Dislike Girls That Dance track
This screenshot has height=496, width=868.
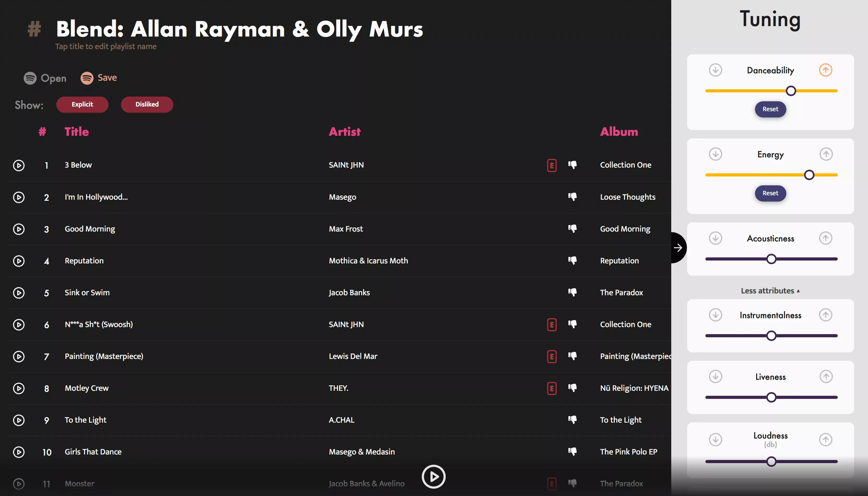(572, 452)
